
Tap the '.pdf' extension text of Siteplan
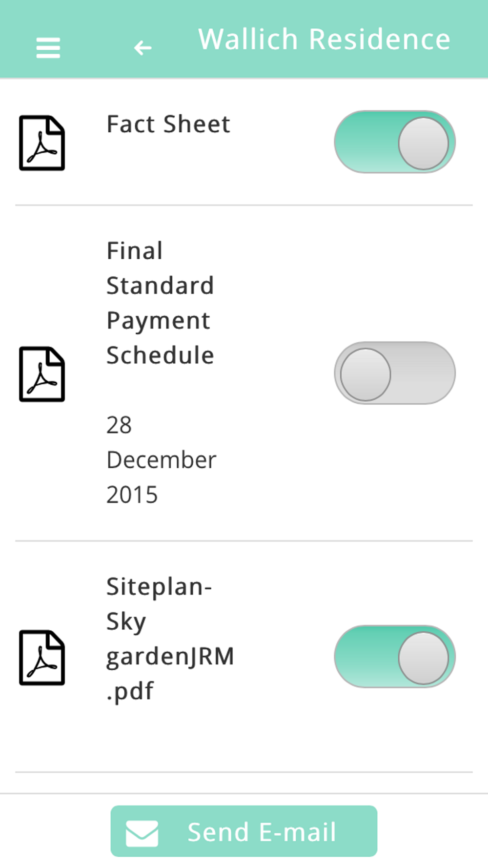click(130, 691)
